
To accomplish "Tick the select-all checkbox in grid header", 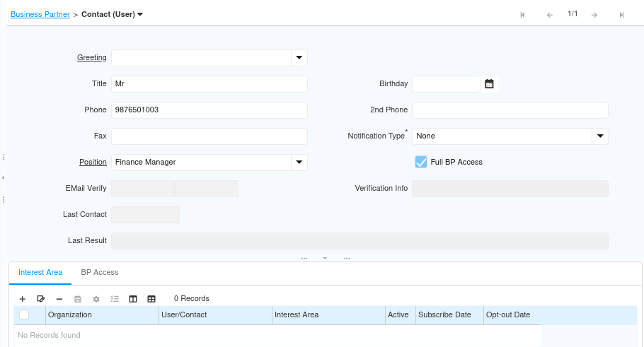I will pyautogui.click(x=24, y=314).
